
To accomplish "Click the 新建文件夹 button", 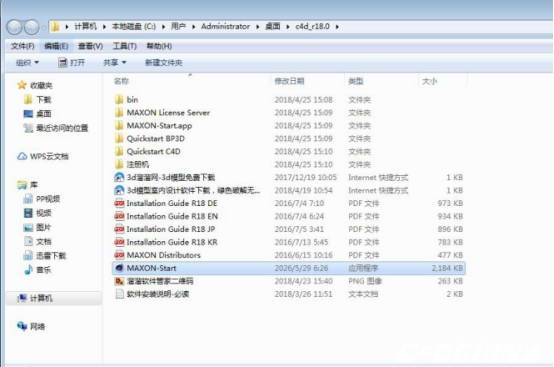I will (164, 63).
